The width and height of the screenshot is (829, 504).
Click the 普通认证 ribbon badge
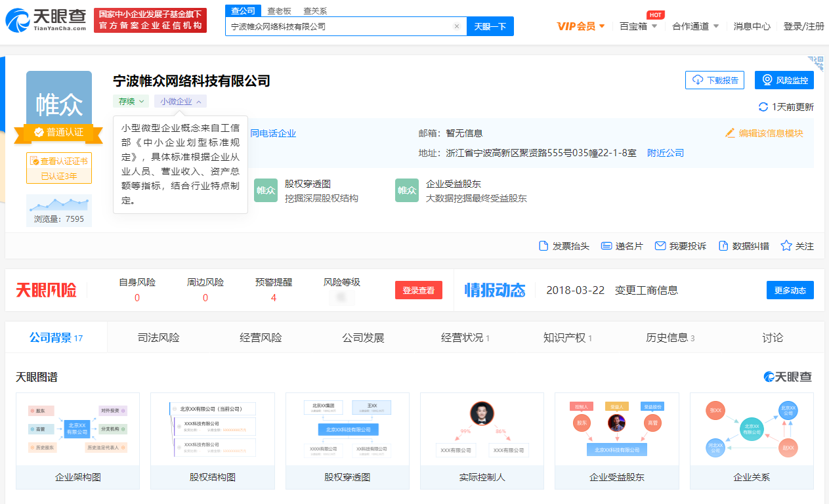click(59, 132)
